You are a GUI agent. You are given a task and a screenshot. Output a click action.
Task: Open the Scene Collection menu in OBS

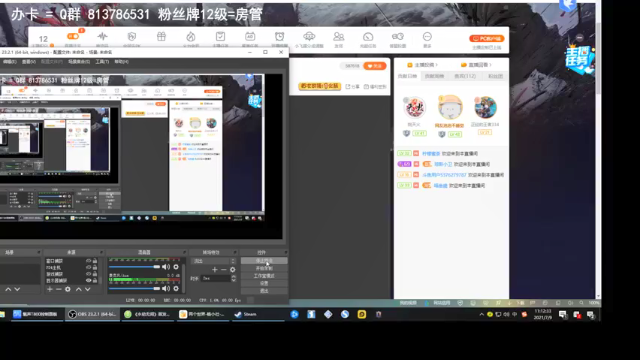(x=79, y=62)
